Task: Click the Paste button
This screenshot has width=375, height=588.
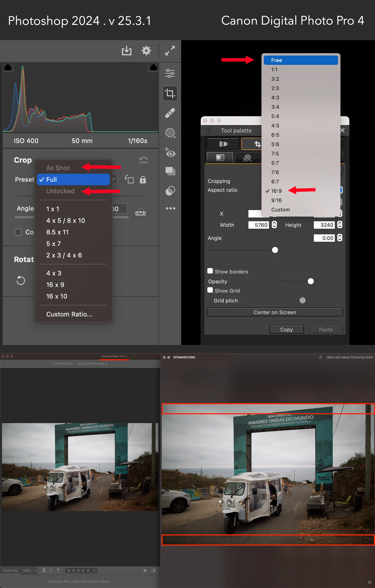Action: (326, 329)
